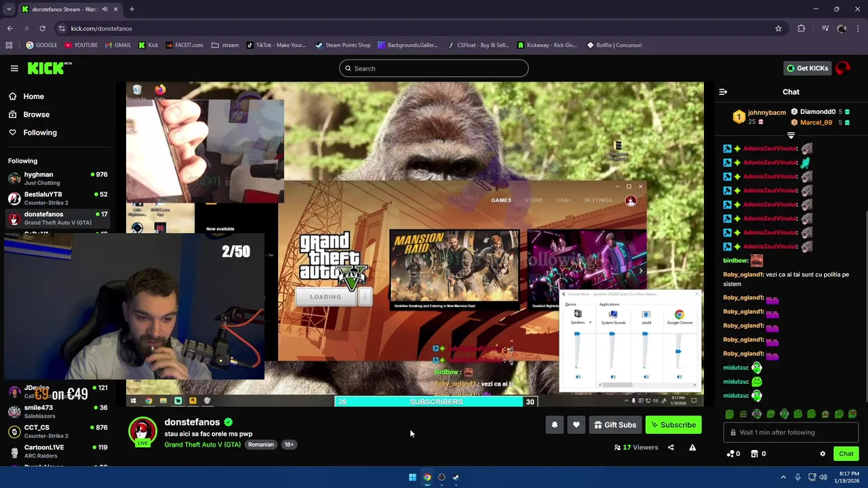Image resolution: width=868 pixels, height=488 pixels.
Task: Click the OBS icon in the Windows taskbar
Action: tap(441, 477)
